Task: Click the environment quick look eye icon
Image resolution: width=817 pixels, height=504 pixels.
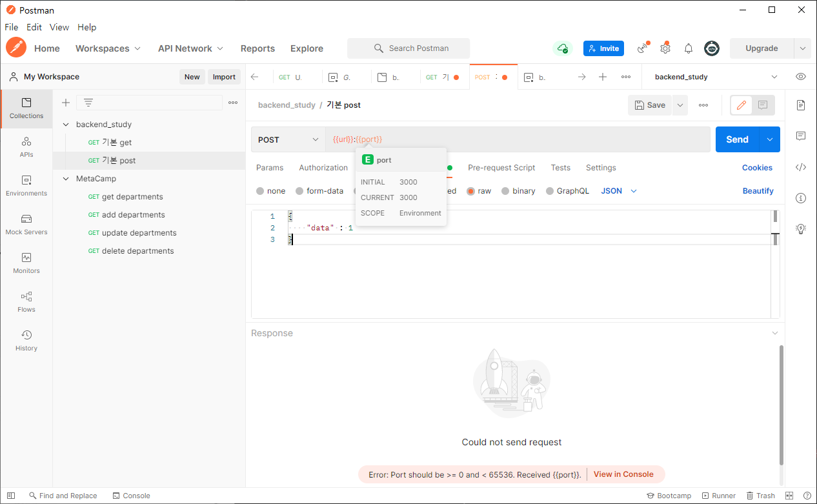Action: (x=801, y=77)
